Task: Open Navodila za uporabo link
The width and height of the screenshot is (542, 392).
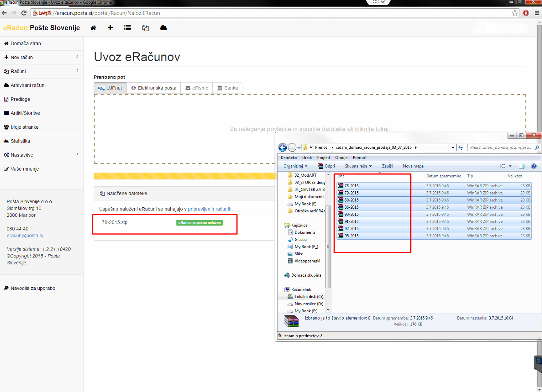Action: pos(41,288)
